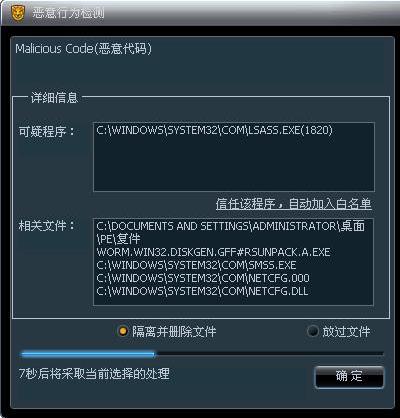Click the unfilled part of the countdown bar
400x418 pixels.
270,354
